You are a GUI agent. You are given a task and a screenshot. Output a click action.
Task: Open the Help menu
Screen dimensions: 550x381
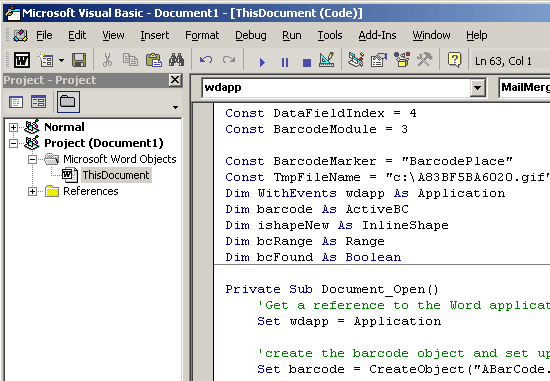pos(476,35)
